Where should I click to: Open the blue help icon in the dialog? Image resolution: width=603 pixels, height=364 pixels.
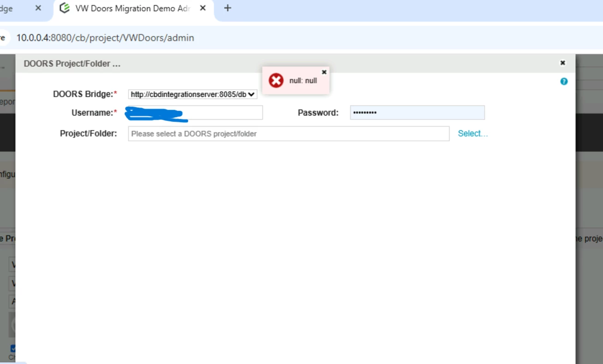pyautogui.click(x=564, y=82)
